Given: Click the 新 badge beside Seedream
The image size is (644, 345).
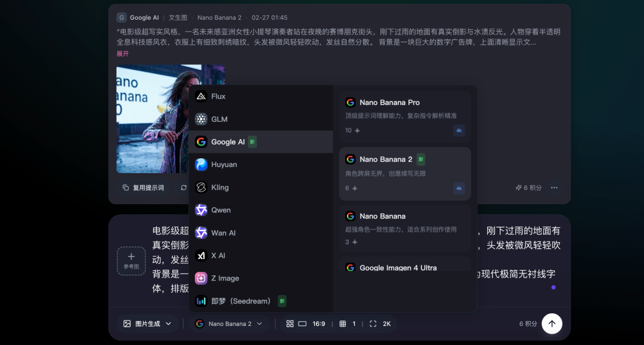Looking at the screenshot, I should coord(281,301).
